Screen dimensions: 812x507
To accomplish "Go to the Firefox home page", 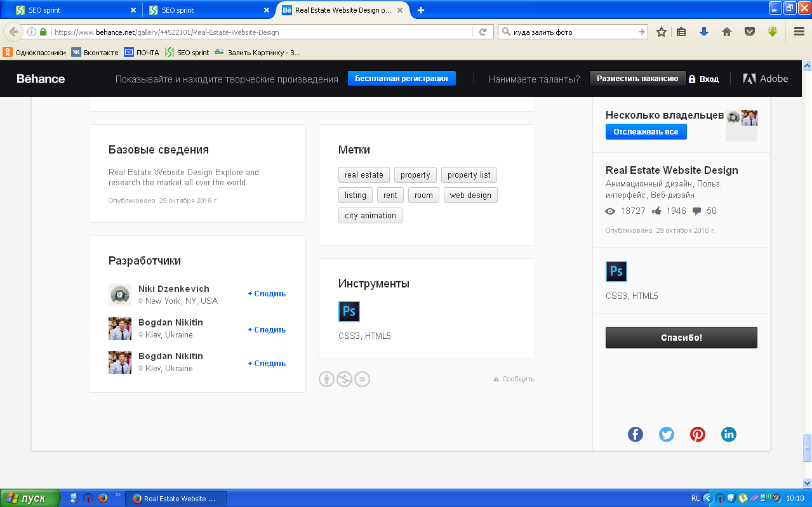I will click(727, 32).
